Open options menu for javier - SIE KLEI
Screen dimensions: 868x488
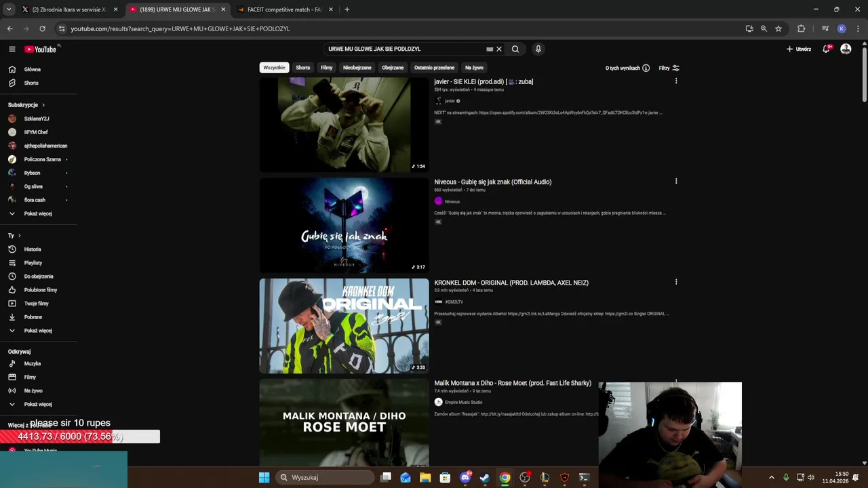[676, 81]
